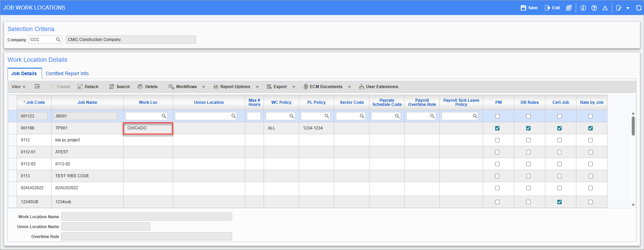Uncheck Cert Job checkbox for job 001198

click(x=559, y=128)
